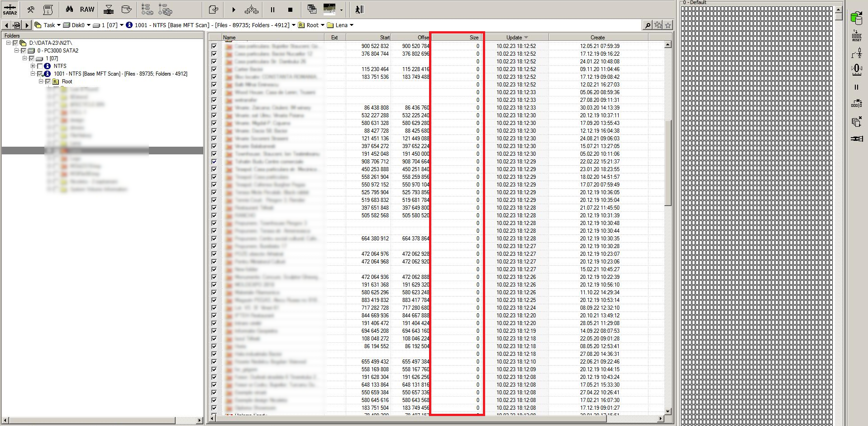Click the file list's vertical scrollbar down arrow
This screenshot has width=868, height=426.
(x=668, y=411)
